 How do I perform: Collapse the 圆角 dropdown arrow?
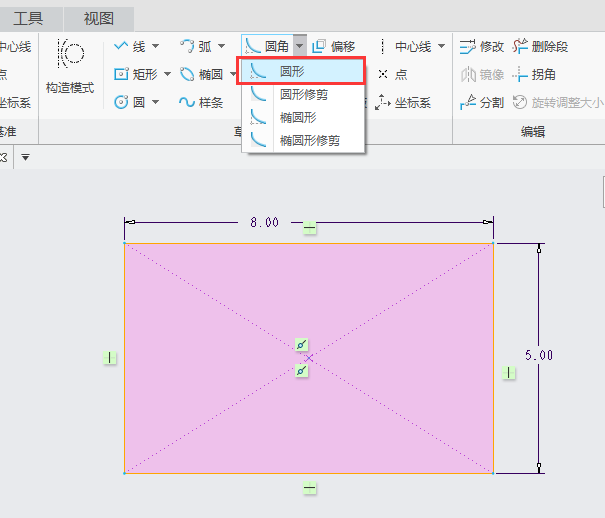tap(299, 46)
